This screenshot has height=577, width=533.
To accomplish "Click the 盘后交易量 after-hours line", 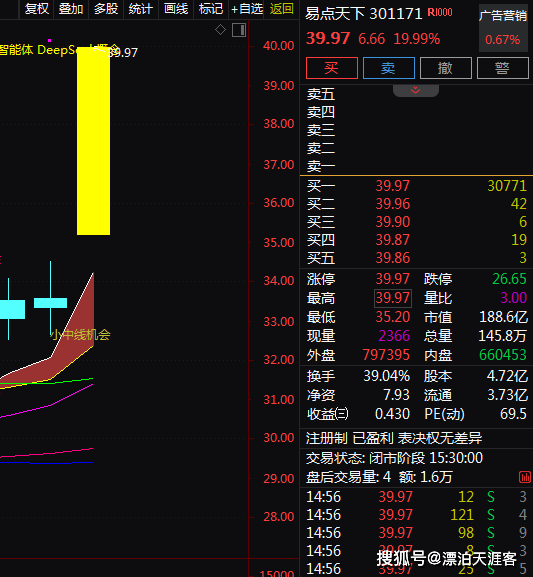I will tap(379, 477).
